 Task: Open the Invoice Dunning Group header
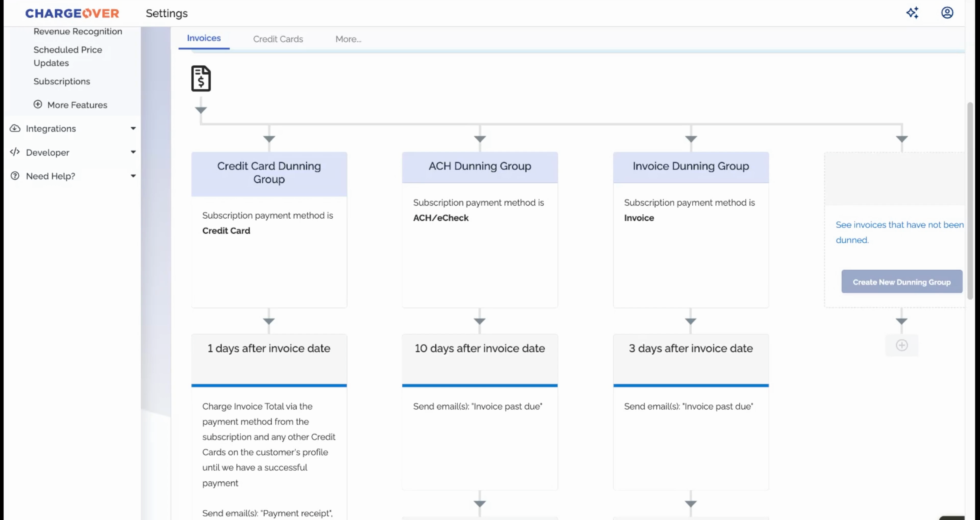click(691, 168)
